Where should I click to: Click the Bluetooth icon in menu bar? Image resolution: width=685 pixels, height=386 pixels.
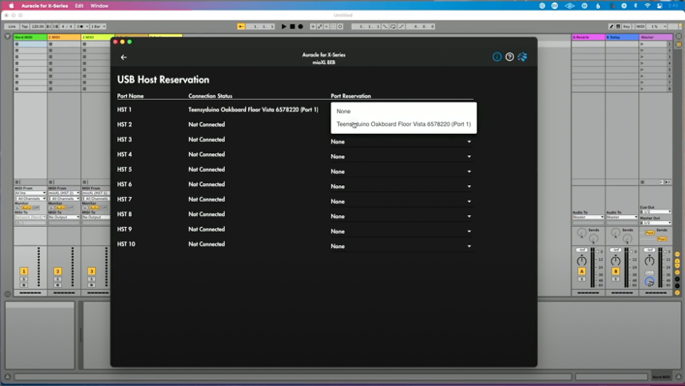[x=636, y=6]
